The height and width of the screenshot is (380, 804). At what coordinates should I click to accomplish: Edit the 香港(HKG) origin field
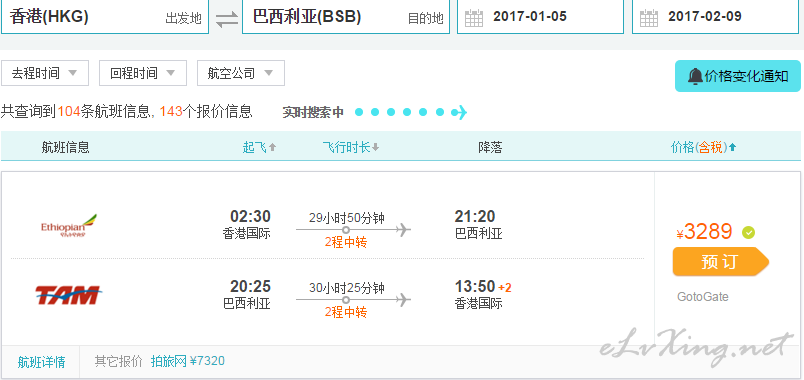105,17
